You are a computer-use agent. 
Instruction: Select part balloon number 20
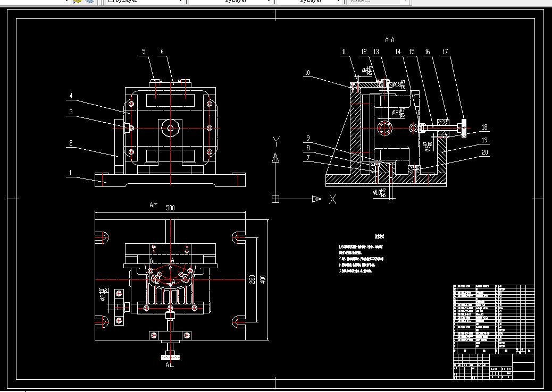click(485, 152)
